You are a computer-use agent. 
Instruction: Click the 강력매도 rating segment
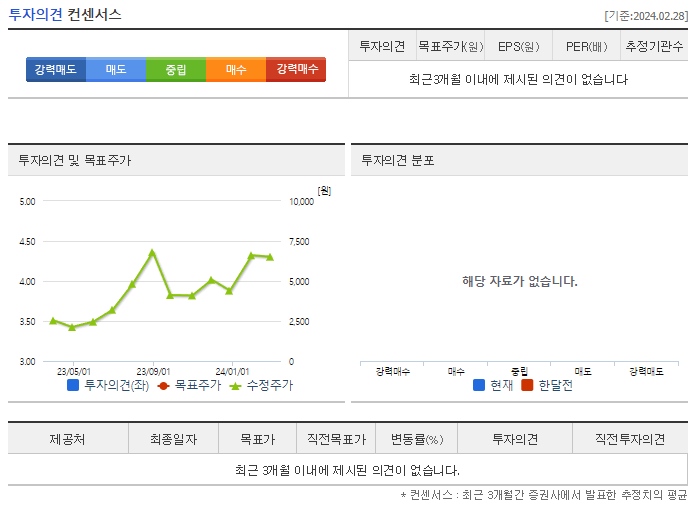(x=56, y=69)
